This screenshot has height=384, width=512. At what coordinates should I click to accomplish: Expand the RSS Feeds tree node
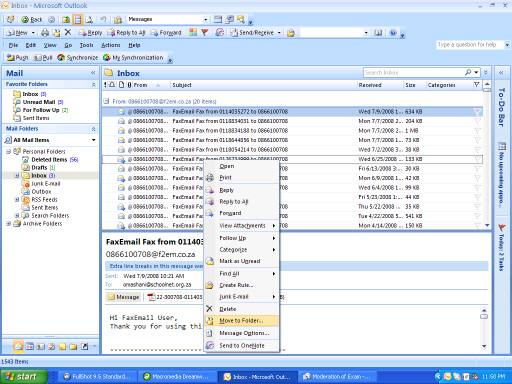17,200
